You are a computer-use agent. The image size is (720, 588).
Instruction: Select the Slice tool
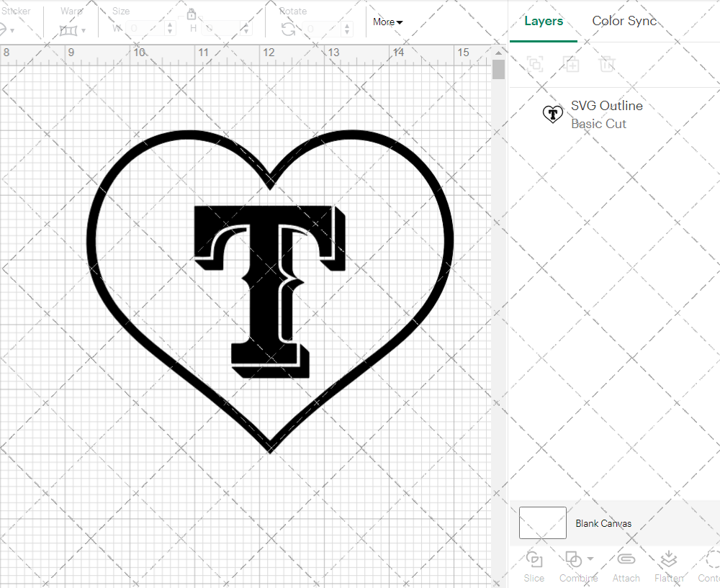(534, 567)
